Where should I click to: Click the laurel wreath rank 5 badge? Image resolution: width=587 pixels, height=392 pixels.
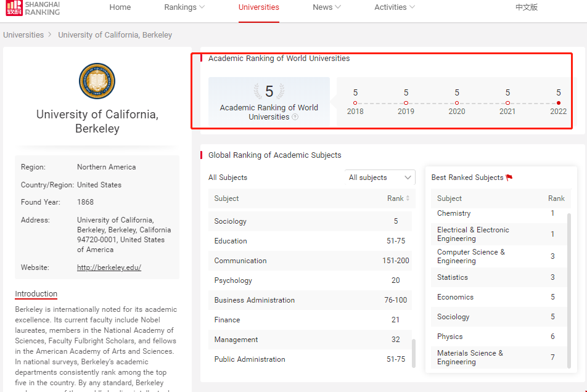click(x=269, y=92)
